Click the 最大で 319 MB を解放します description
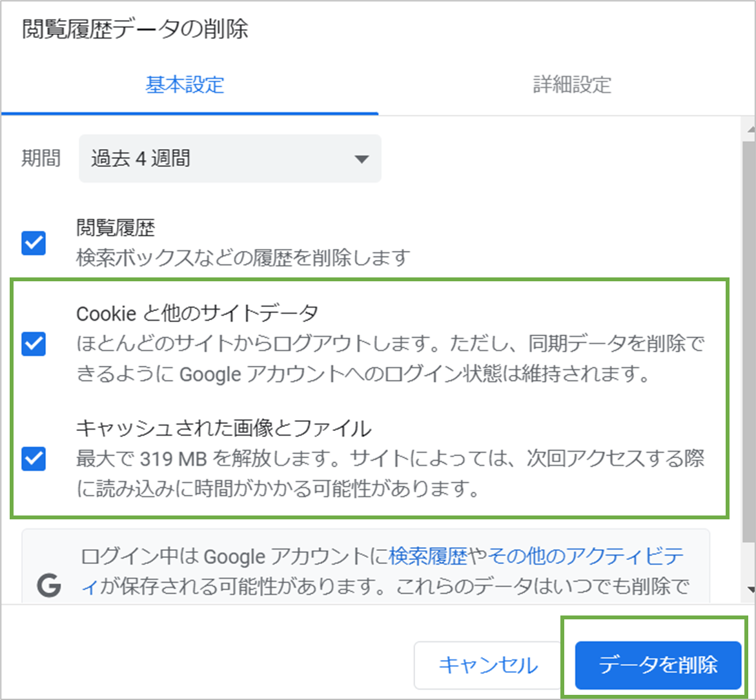The image size is (756, 700). click(391, 474)
